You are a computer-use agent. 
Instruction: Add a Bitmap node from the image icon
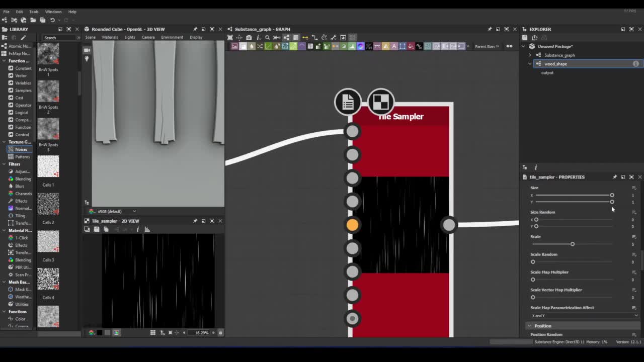[x=234, y=46]
